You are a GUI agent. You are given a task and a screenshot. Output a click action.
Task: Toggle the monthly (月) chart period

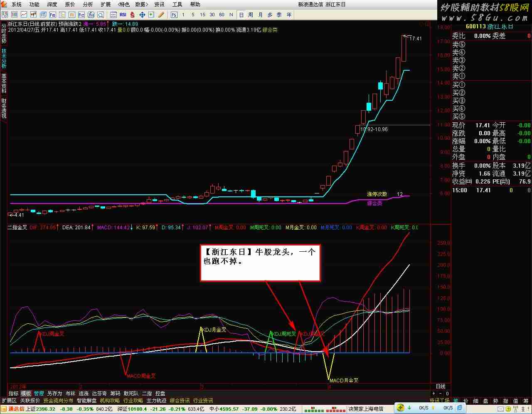tap(260, 15)
